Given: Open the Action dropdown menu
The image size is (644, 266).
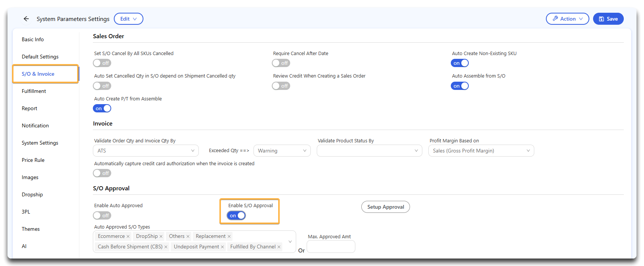Looking at the screenshot, I should 567,19.
